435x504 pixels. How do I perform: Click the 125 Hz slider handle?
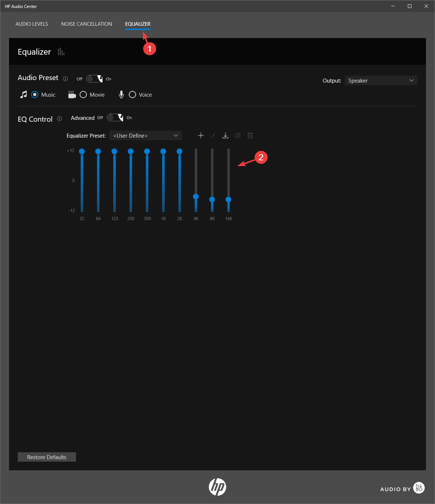[x=114, y=151]
